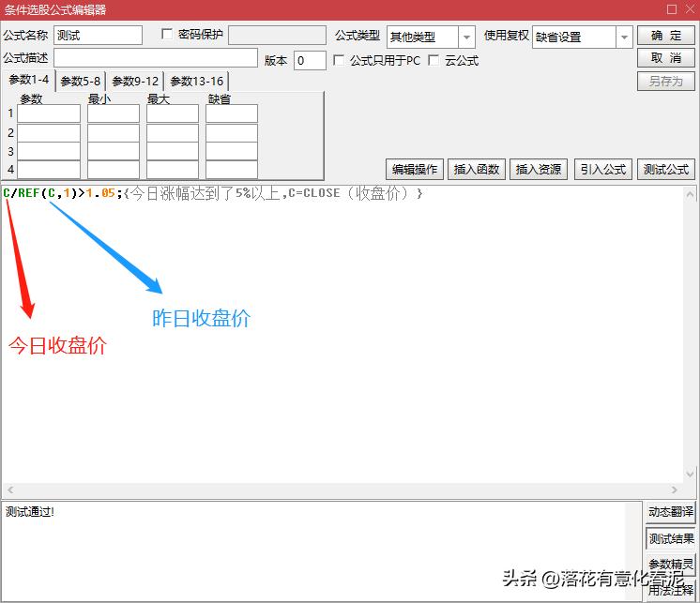Click row 1 缺省 value field
This screenshot has height=603, width=700.
[232, 113]
